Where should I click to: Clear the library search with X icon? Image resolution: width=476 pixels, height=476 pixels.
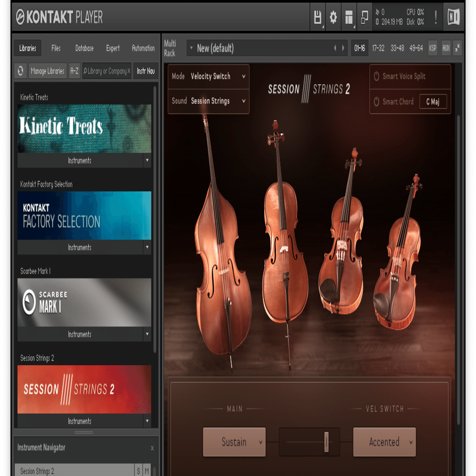tap(129, 71)
